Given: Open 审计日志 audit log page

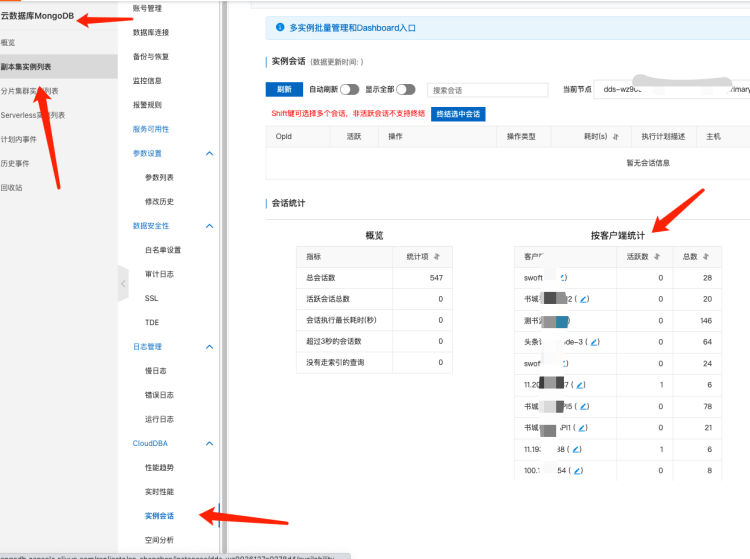Looking at the screenshot, I should coord(159,274).
